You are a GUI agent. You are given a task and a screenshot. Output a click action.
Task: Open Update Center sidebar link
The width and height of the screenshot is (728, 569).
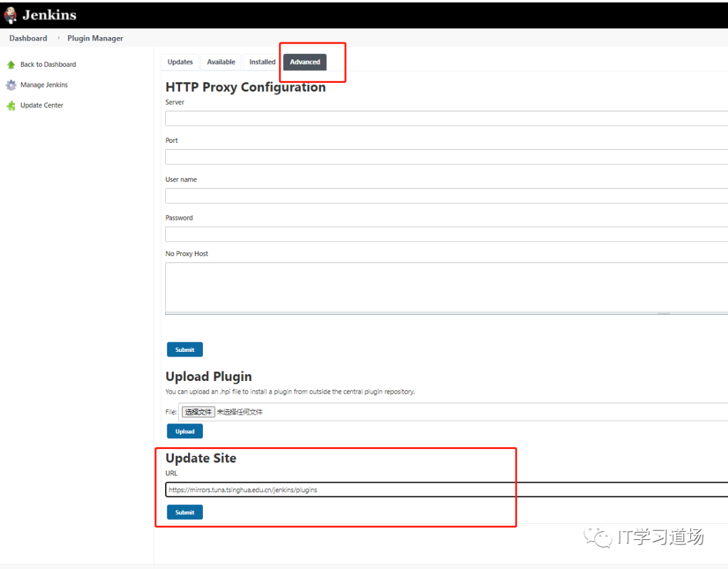(x=42, y=105)
